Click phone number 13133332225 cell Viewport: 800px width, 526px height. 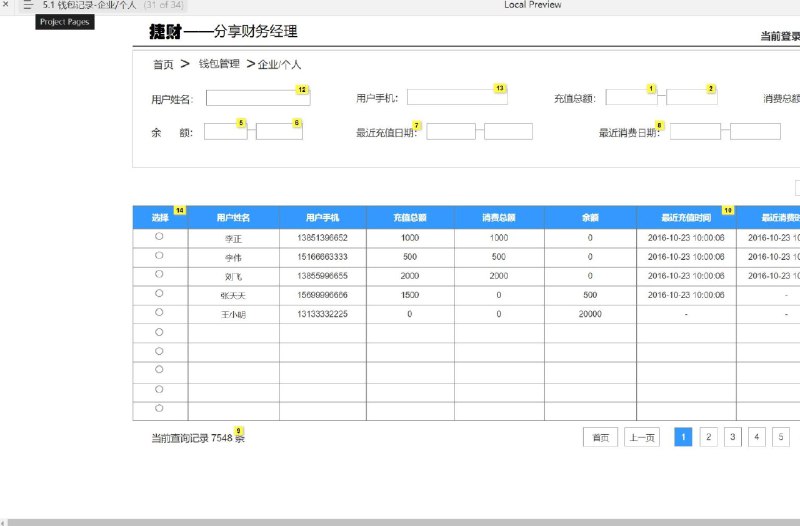click(x=322, y=314)
